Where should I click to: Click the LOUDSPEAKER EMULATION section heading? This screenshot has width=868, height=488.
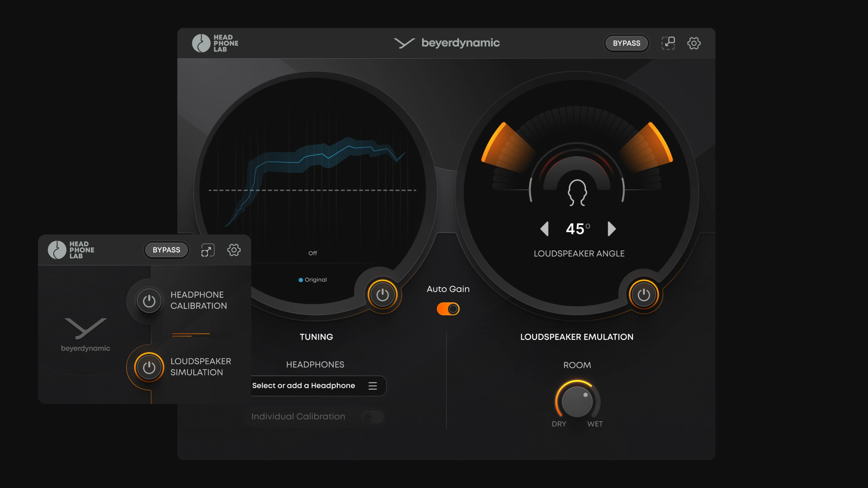coord(577,337)
